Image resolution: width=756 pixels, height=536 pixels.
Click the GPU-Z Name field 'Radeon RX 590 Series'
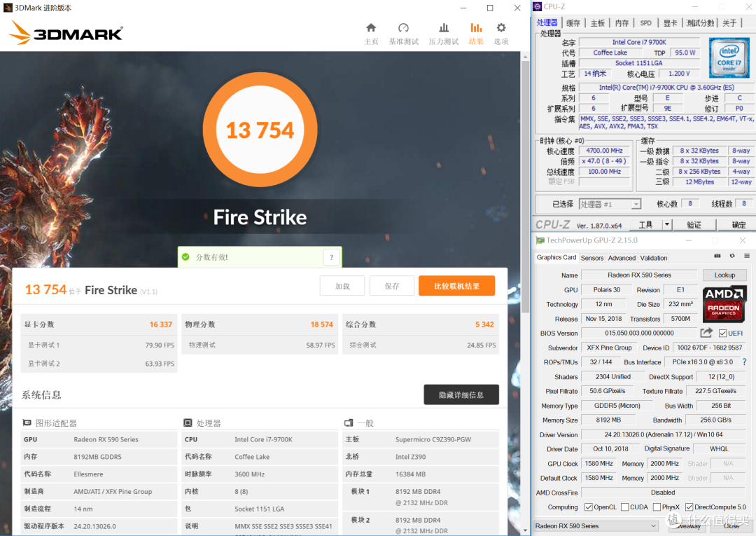(639, 275)
